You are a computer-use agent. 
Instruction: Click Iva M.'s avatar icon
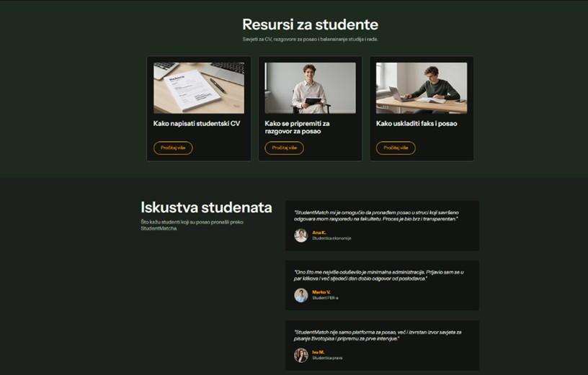coord(300,355)
